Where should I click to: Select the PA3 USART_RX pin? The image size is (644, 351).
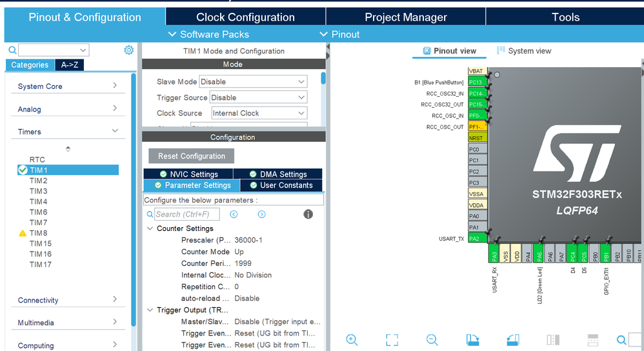[x=494, y=254]
